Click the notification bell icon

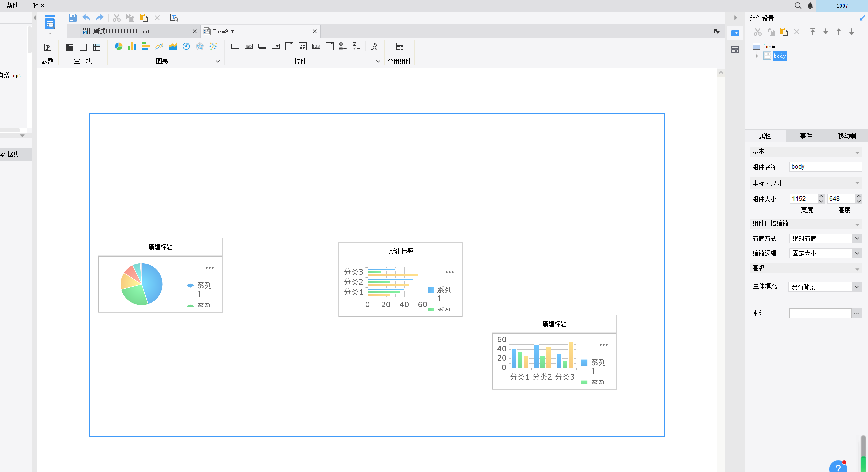point(810,6)
